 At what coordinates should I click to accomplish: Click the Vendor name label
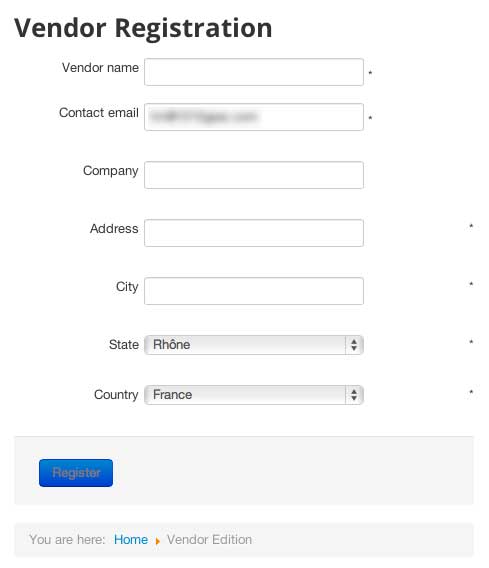point(100,68)
